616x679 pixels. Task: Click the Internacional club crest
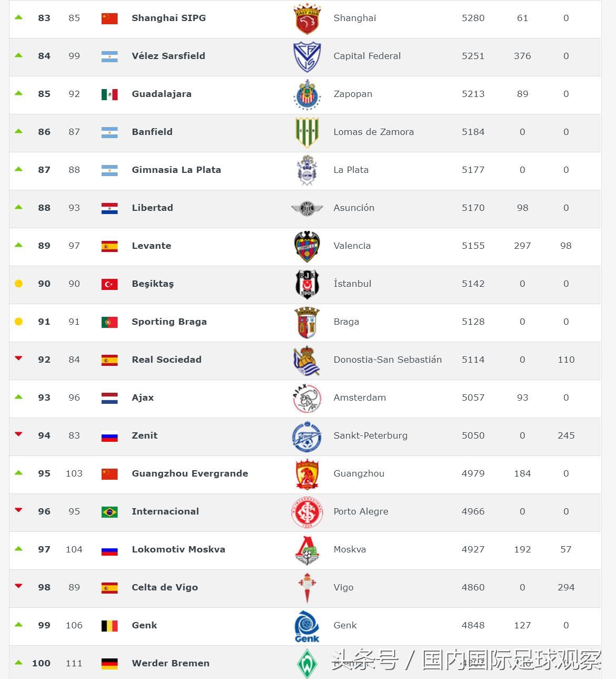point(307,512)
